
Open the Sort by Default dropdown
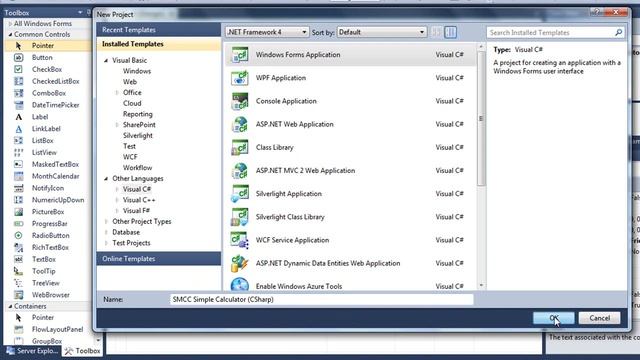(382, 32)
